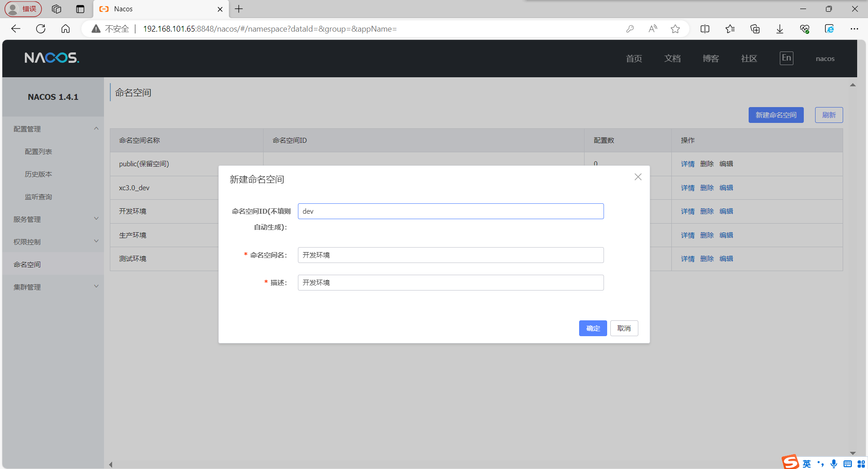This screenshot has width=868, height=469.
Task: Add page to favorites with star icon
Action: point(675,29)
